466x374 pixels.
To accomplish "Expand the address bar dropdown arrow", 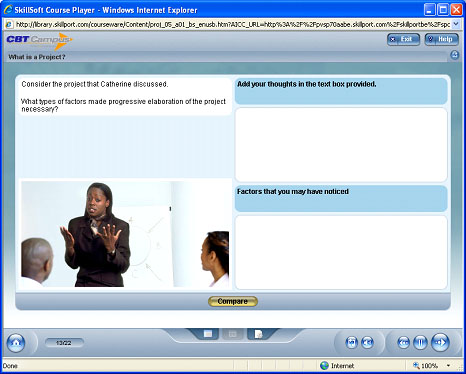I will coord(456,24).
